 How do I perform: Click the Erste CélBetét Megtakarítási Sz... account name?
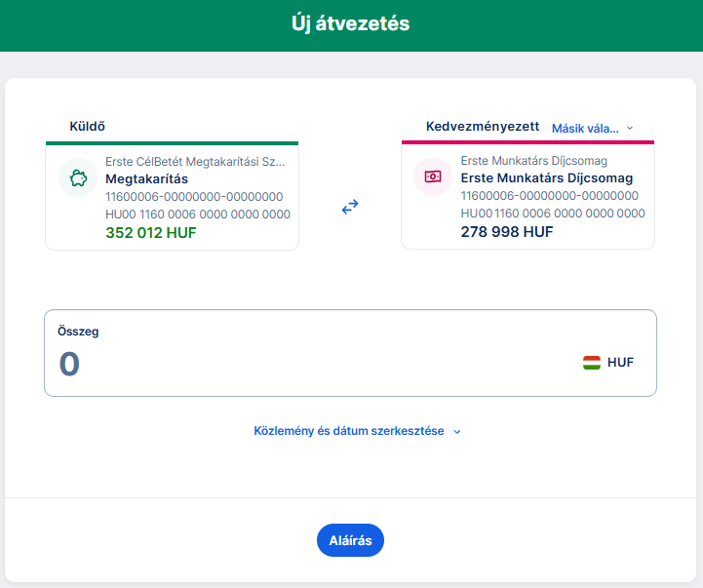pos(195,162)
